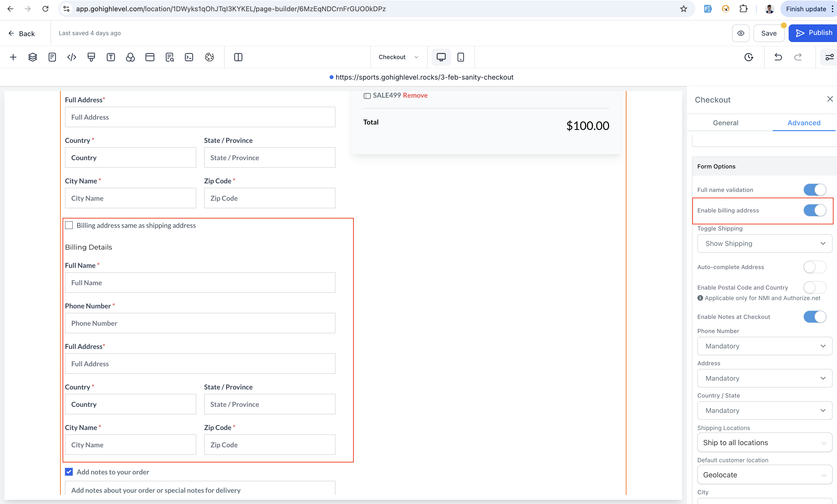This screenshot has height=504, width=837.
Task: Switch to desktop preview mode
Action: pyautogui.click(x=441, y=57)
